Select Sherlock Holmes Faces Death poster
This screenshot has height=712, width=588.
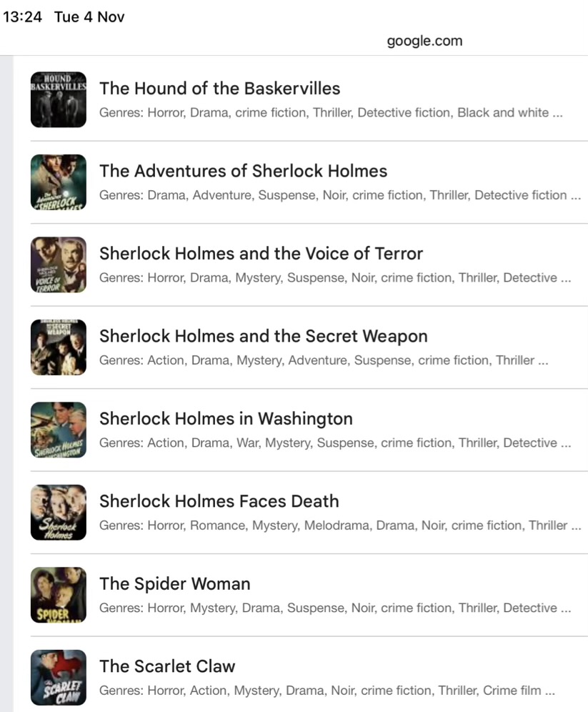tap(59, 513)
